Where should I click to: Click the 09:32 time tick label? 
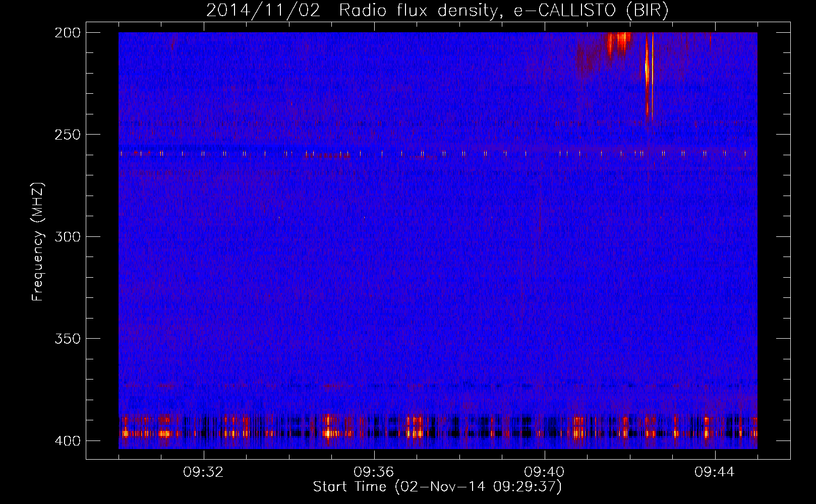[x=203, y=472]
